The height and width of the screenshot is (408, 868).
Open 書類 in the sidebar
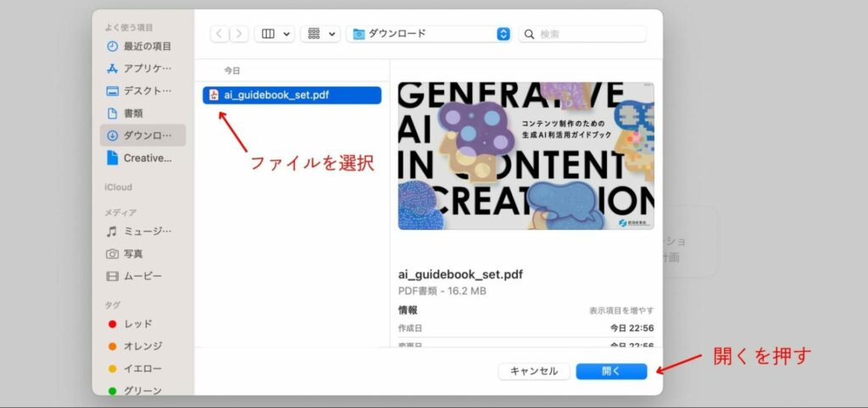(x=142, y=113)
